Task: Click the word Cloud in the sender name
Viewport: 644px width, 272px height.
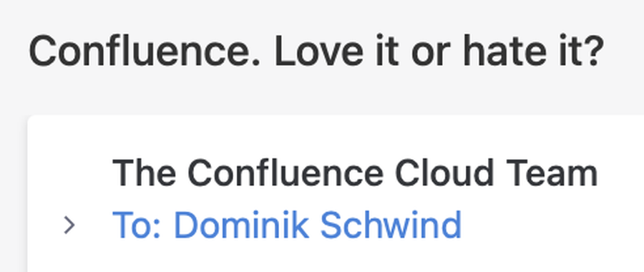Action: pyautogui.click(x=444, y=173)
